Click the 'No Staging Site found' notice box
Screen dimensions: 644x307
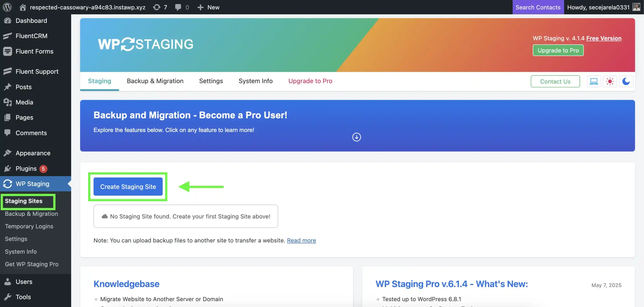pyautogui.click(x=186, y=216)
